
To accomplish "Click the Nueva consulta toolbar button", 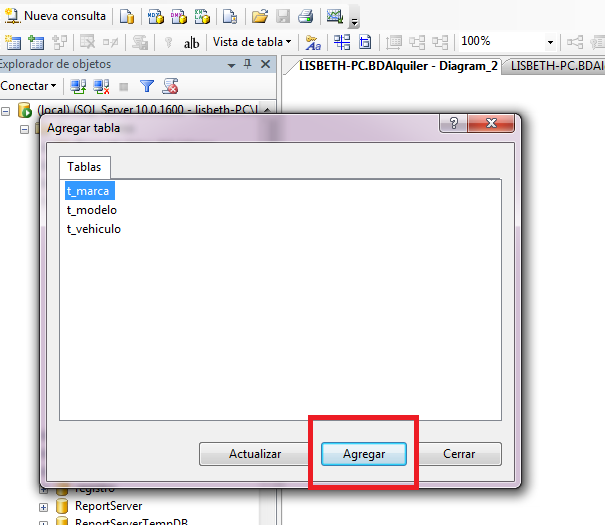I will point(55,16).
